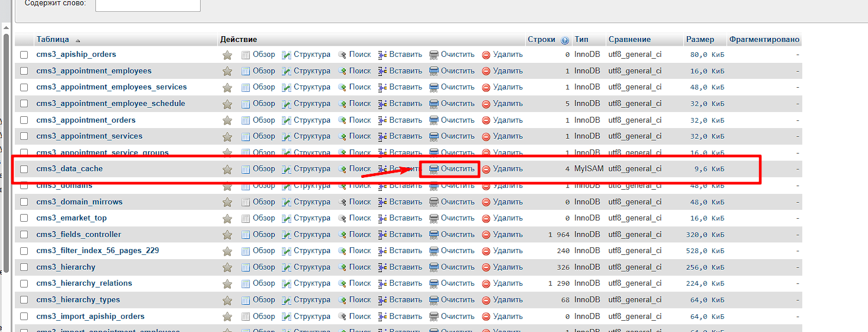868x332 pixels.
Task: Tick the cms3_import_apiship_orders checkbox
Action: click(x=24, y=317)
